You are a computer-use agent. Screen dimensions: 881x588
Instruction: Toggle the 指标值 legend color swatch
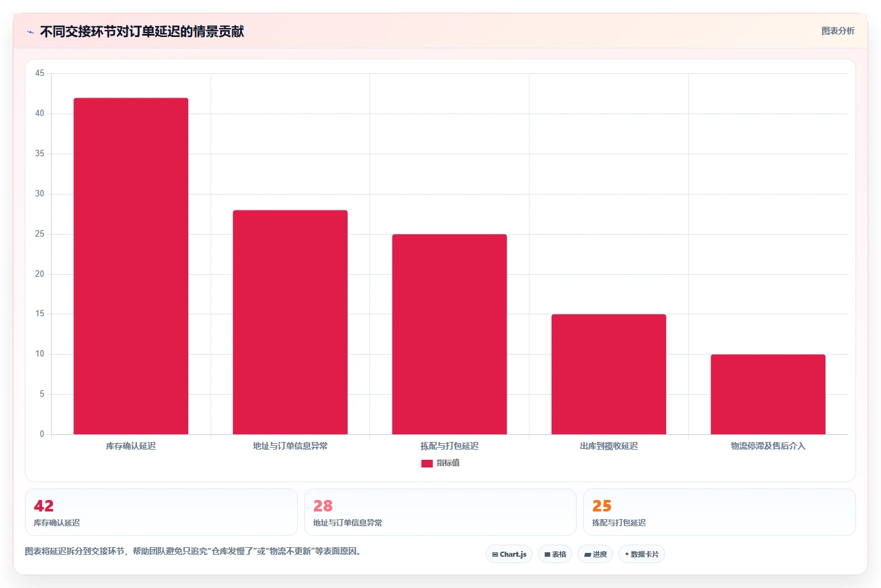coord(427,464)
